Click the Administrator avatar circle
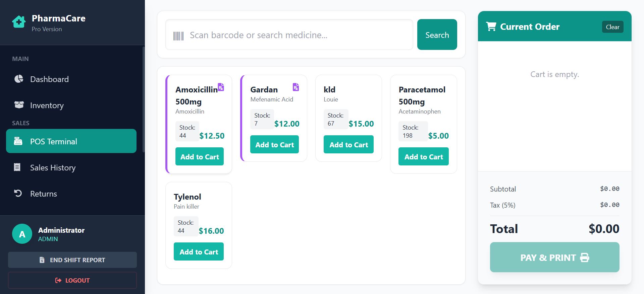644x294 pixels. 22,234
